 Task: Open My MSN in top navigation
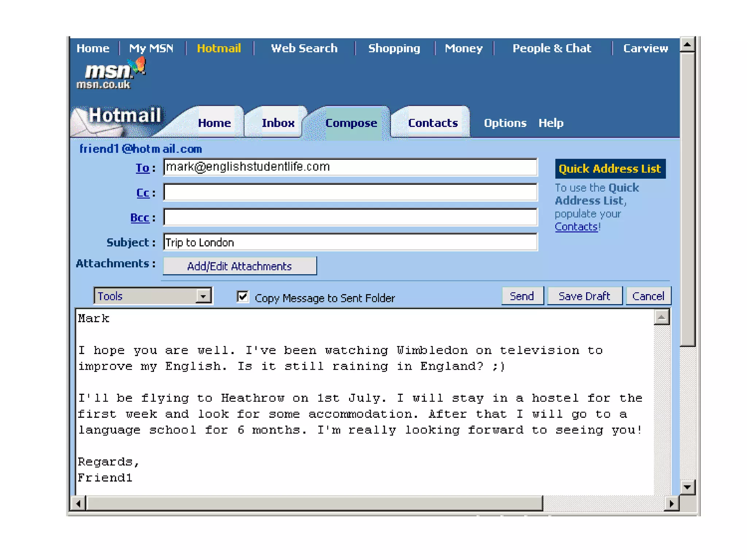pyautogui.click(x=151, y=48)
